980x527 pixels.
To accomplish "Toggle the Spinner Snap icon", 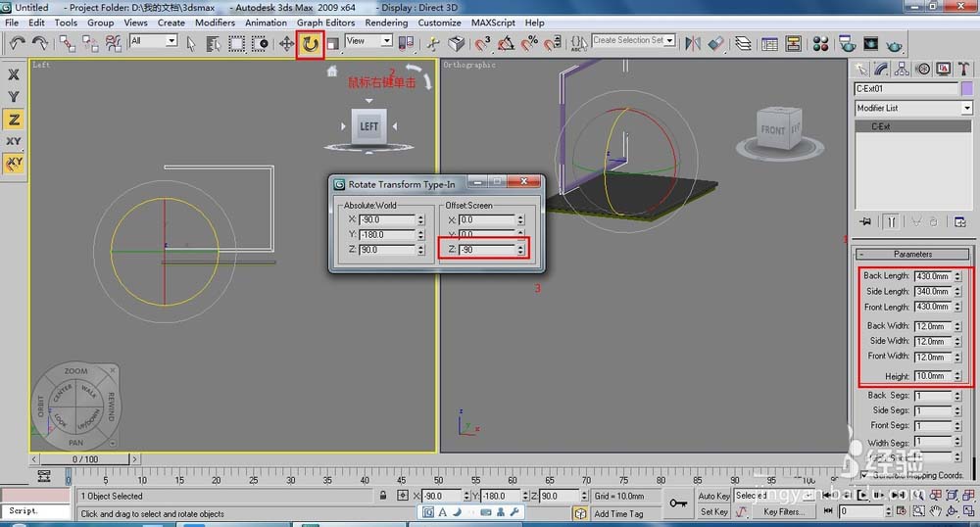I will click(553, 43).
